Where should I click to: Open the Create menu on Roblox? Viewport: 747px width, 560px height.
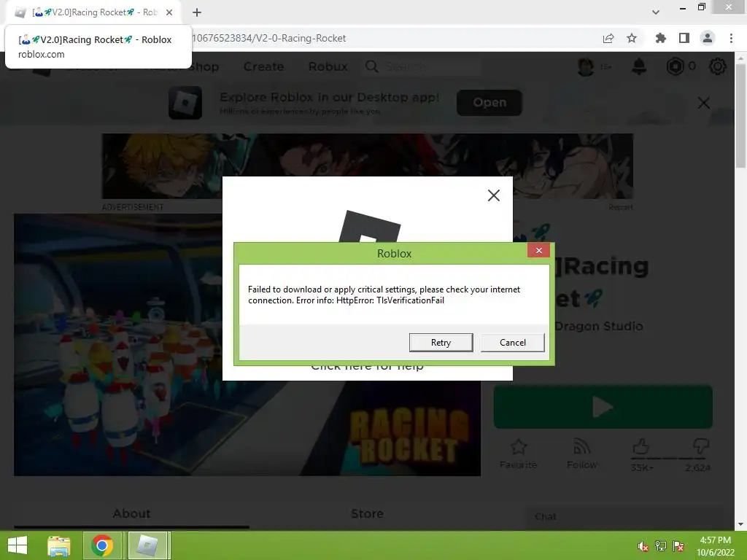point(263,66)
